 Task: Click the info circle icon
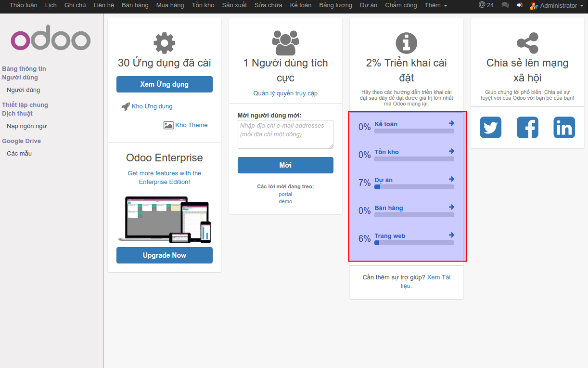click(407, 43)
